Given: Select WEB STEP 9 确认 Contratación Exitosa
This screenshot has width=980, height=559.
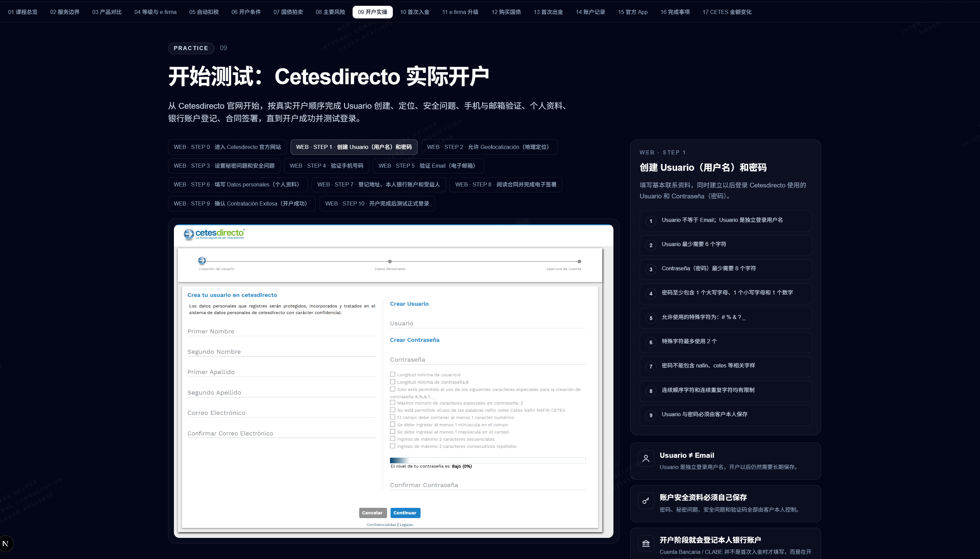Looking at the screenshot, I should [242, 203].
